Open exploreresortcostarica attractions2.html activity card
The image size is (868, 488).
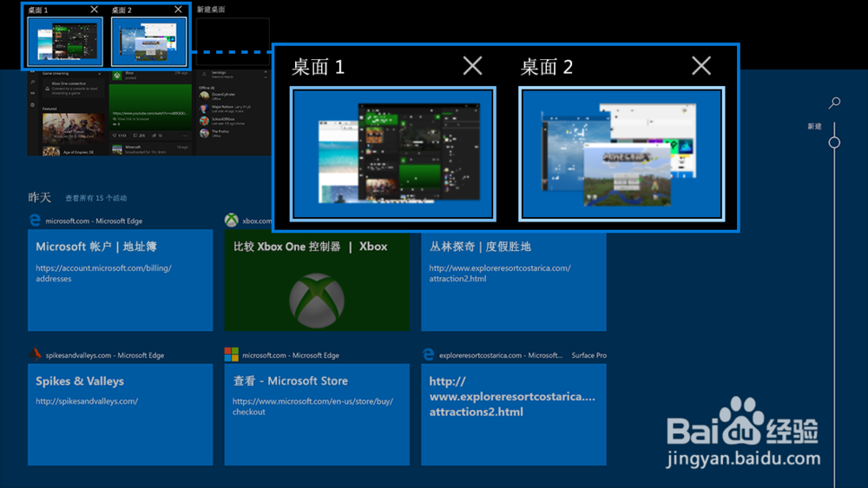point(514,414)
